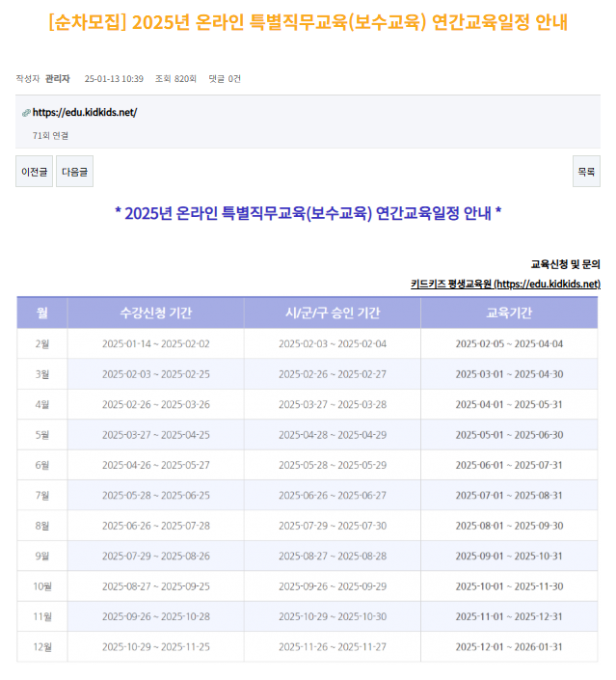The height and width of the screenshot is (680, 616).
Task: Select the 2월 row label
Action: pos(42,344)
